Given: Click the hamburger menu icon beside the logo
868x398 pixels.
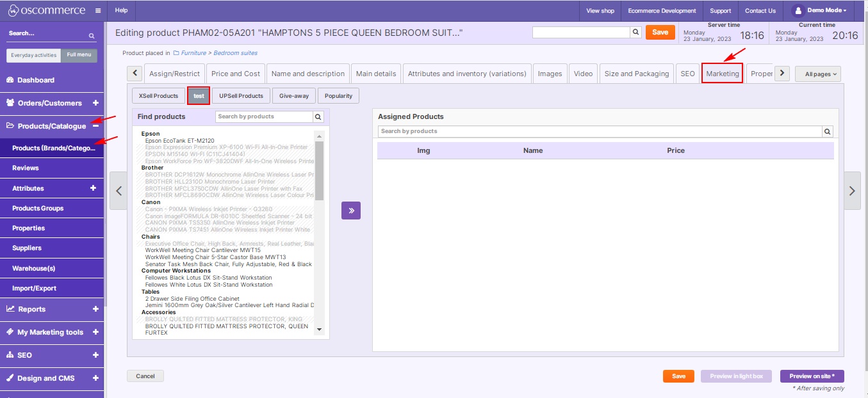Looking at the screenshot, I should (x=97, y=11).
